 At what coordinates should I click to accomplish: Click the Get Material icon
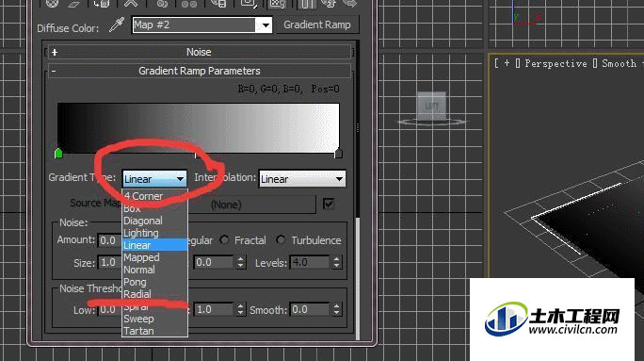point(52,3)
